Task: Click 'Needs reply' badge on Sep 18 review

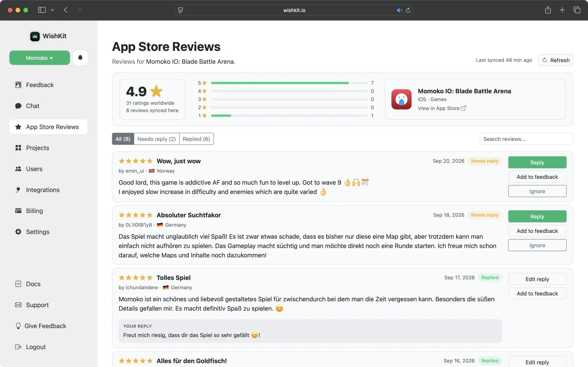Action: 485,215
